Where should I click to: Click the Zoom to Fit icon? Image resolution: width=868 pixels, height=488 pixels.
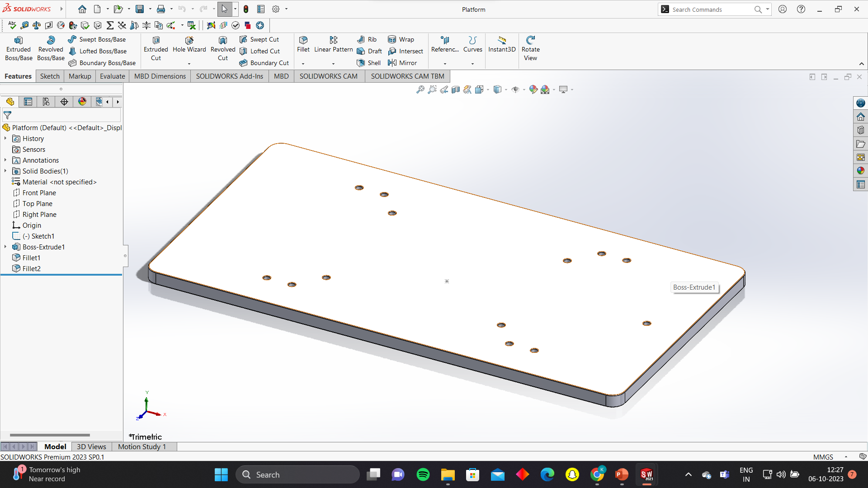[420, 89]
